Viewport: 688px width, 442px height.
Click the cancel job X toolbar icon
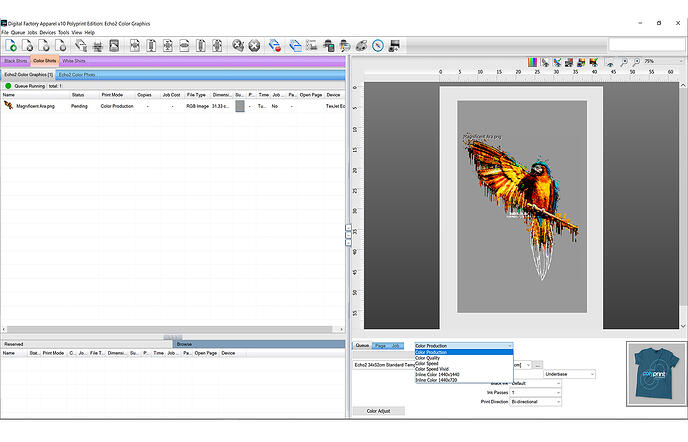[254, 45]
